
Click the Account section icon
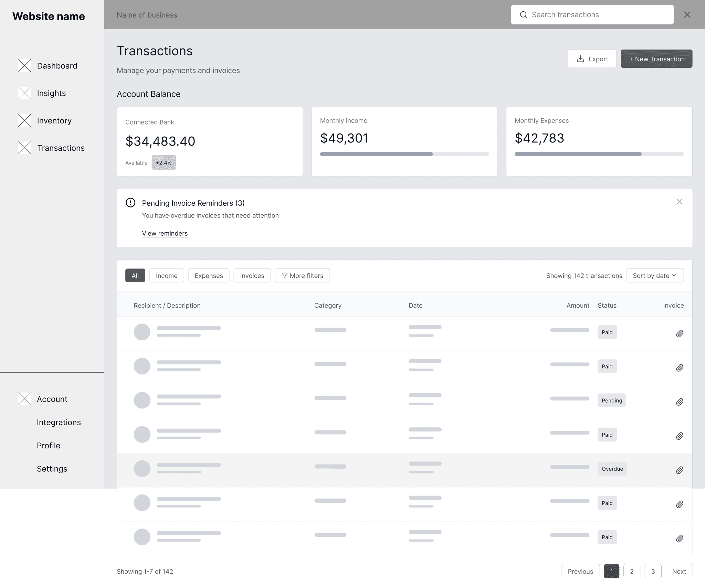[x=24, y=399]
